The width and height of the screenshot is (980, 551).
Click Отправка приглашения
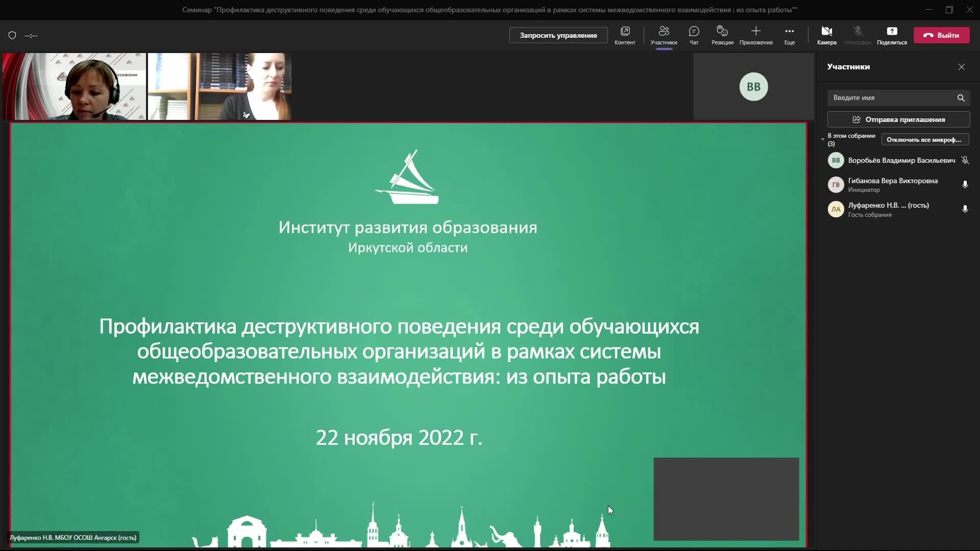click(x=898, y=119)
